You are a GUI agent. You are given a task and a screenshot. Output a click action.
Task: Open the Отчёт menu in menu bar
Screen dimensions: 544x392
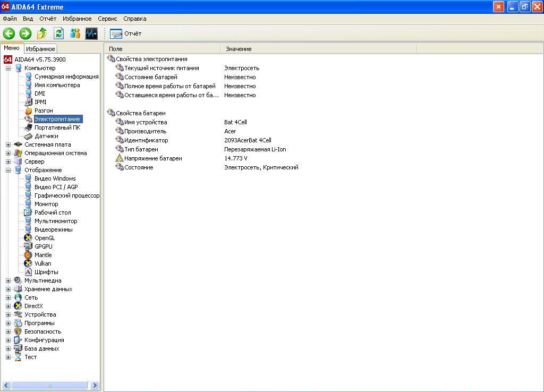(x=47, y=19)
